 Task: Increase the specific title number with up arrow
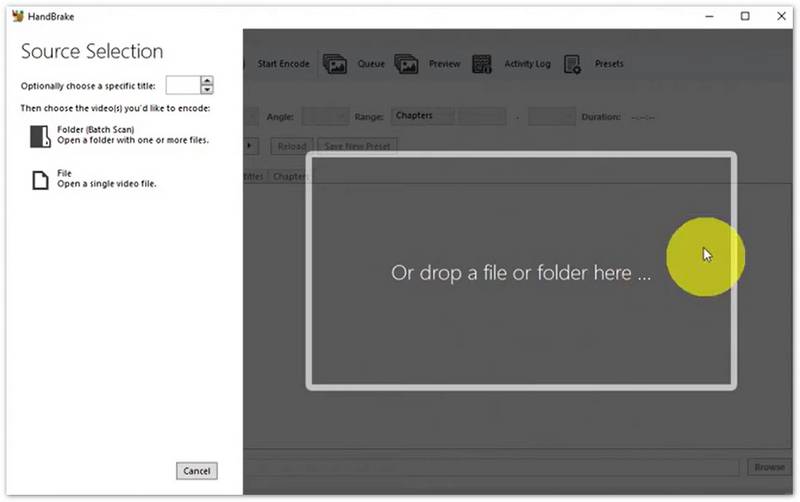pos(207,81)
